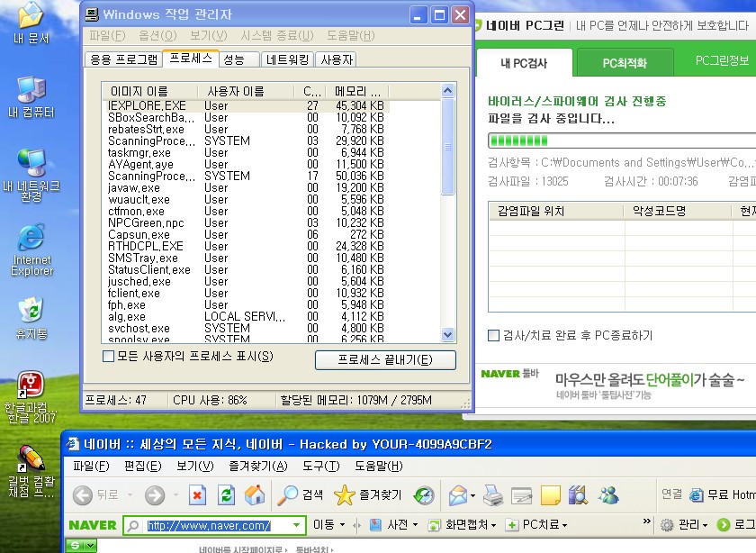The image size is (756, 553).
Task: Click the IE Home icon
Action: tap(255, 495)
